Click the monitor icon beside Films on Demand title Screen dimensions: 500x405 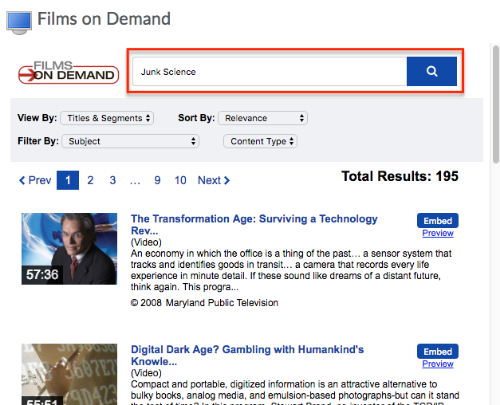[19, 22]
